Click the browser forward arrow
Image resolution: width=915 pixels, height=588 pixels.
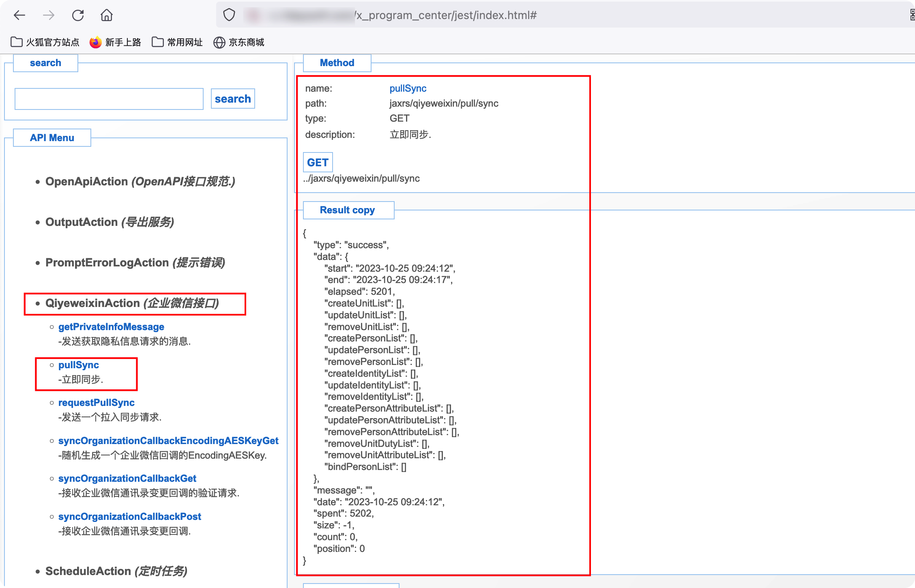pos(49,15)
